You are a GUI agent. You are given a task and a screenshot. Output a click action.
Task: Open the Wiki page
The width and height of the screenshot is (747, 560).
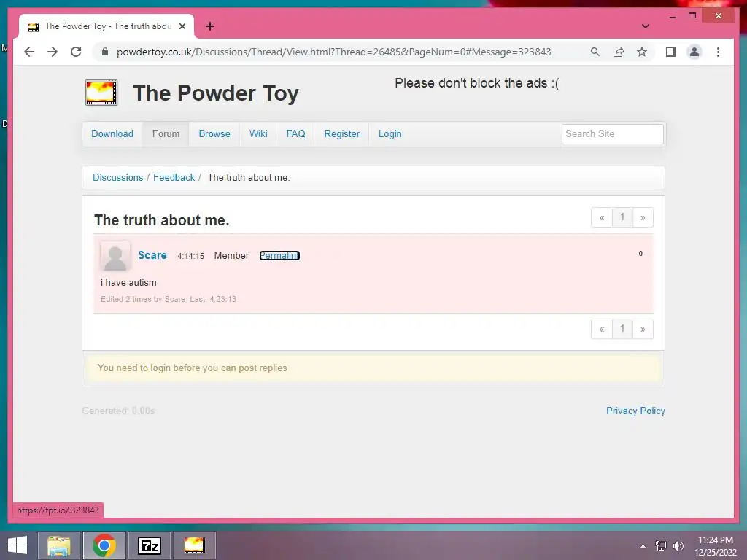pyautogui.click(x=258, y=134)
